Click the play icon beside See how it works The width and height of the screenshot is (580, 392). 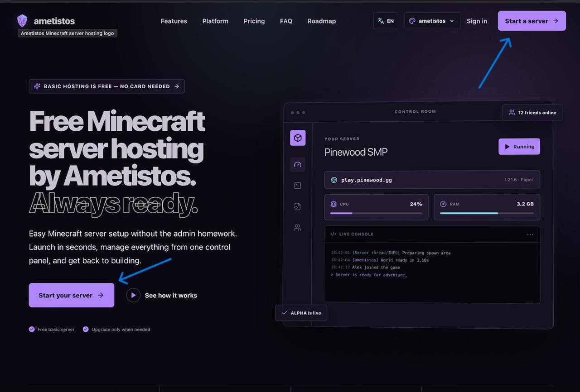133,296
